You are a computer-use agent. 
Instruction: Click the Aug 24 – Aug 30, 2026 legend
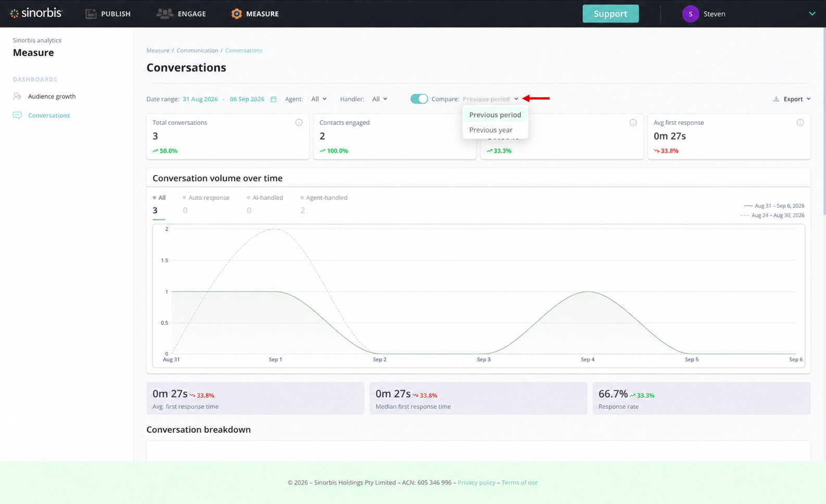pyautogui.click(x=772, y=216)
